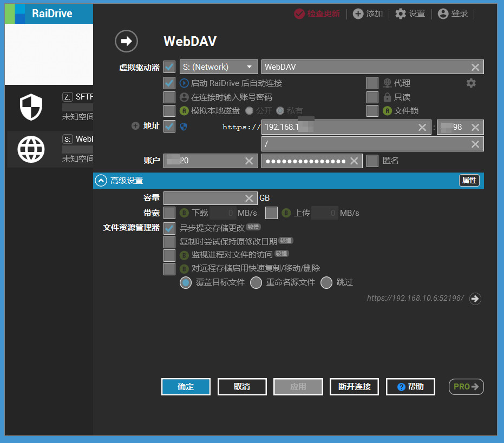This screenshot has height=443, width=504.
Task: Click into the upload MB/s value field
Action: tap(325, 213)
